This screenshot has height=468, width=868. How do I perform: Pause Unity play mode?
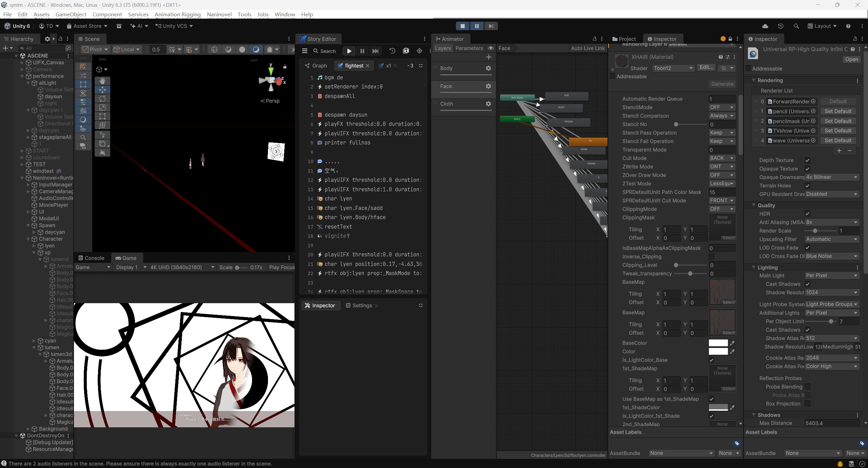[x=477, y=26]
